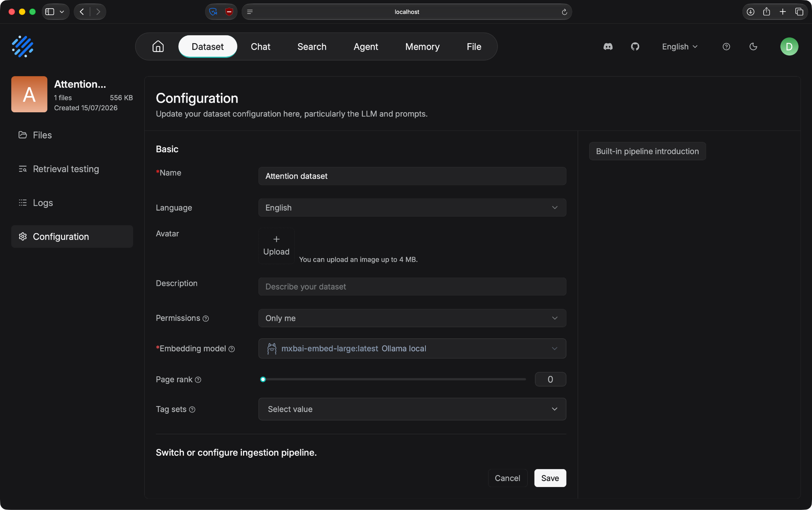The image size is (812, 510).
Task: Click the Page rank help icon
Action: tap(198, 380)
